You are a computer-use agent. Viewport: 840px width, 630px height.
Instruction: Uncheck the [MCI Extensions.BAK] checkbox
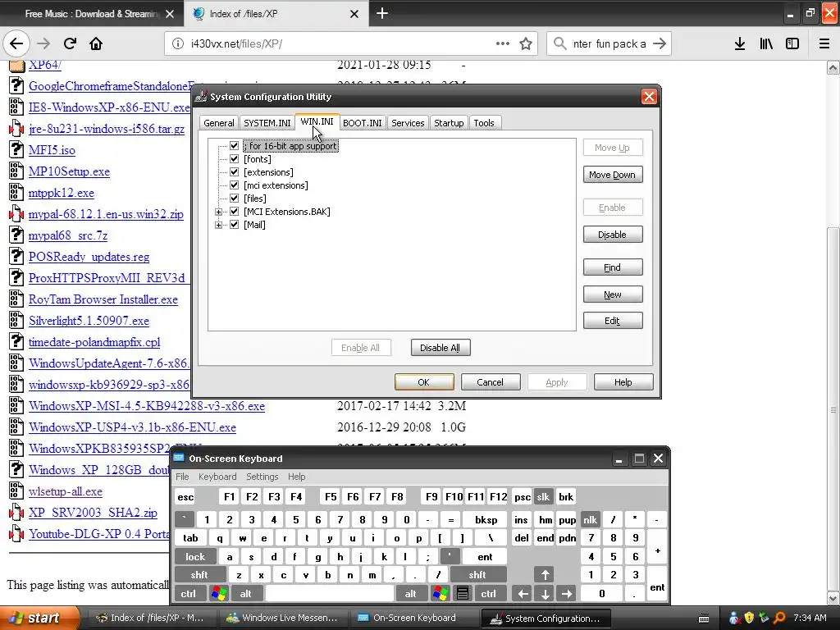234,212
